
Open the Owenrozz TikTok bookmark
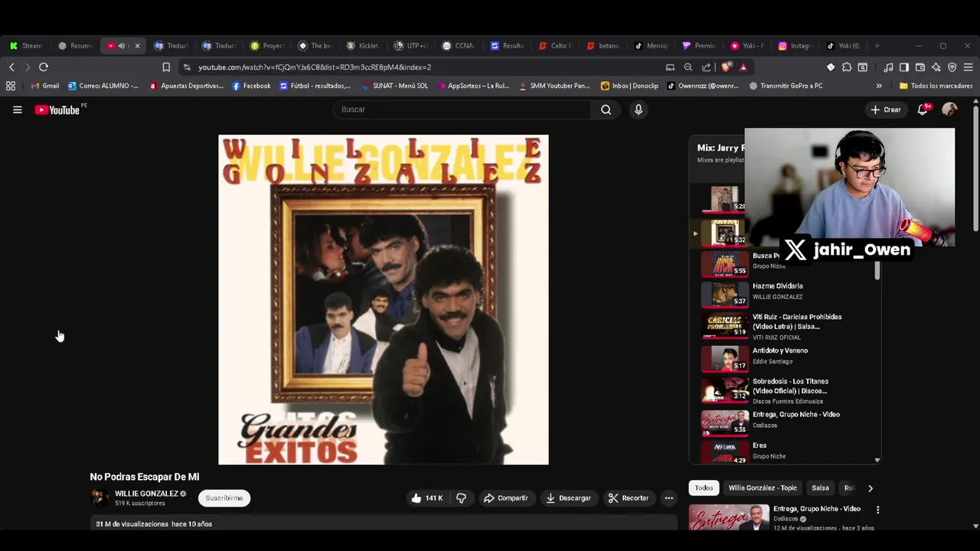point(703,86)
